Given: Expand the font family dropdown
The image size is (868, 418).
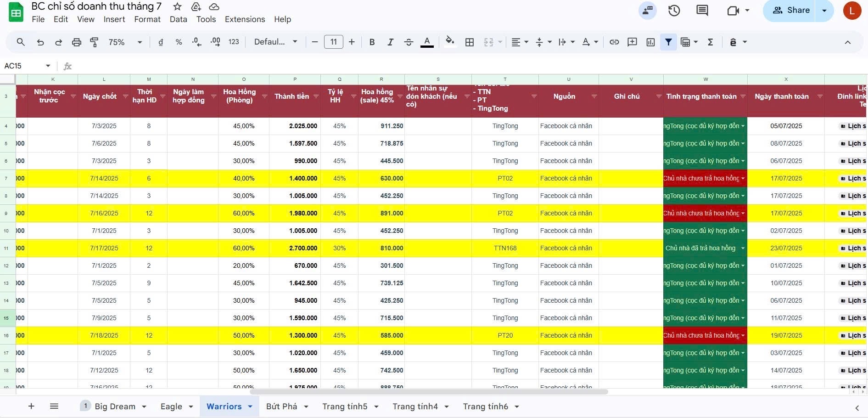Looking at the screenshot, I should tap(275, 42).
